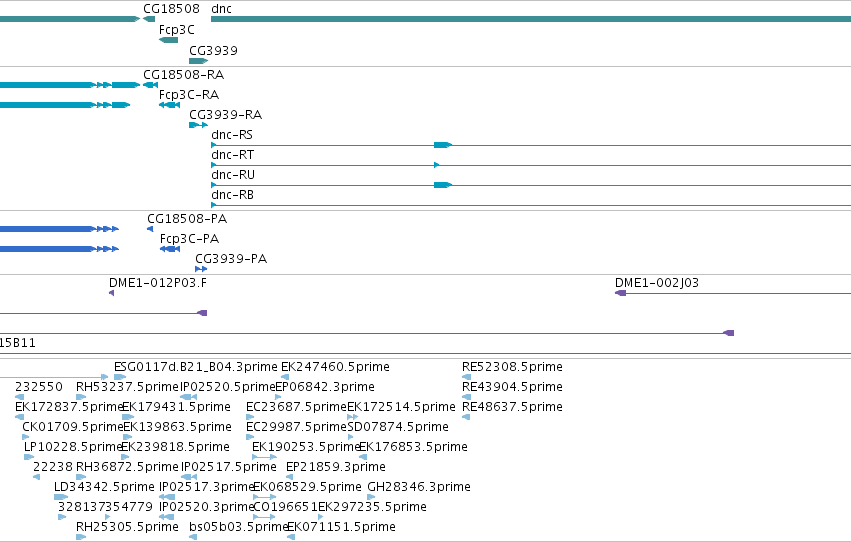Select the EK068529.5prime EST label
This screenshot has width=851, height=542.
307,487
